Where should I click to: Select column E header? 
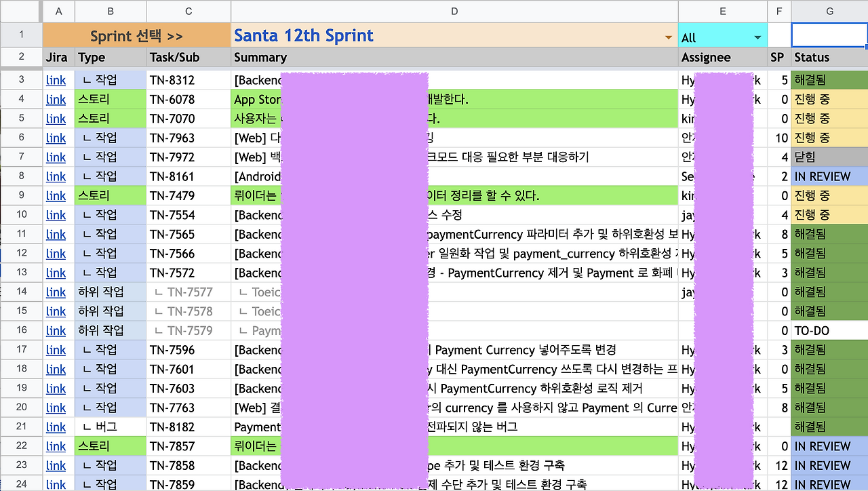[x=723, y=11]
